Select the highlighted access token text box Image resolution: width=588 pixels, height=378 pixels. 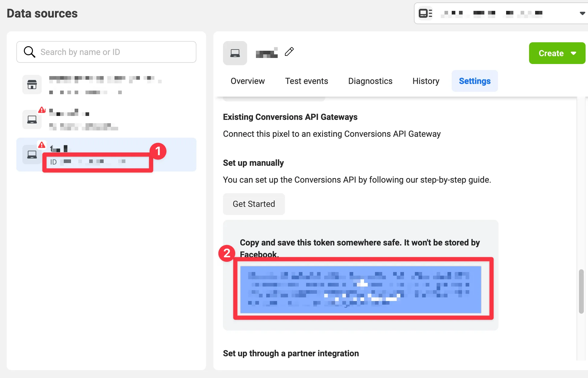360,289
